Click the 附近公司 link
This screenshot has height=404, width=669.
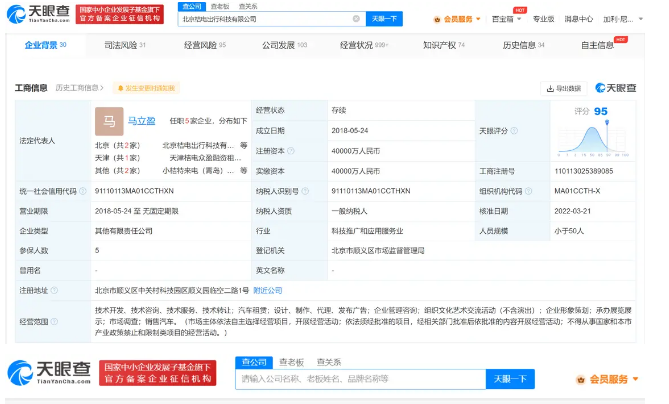[x=268, y=291]
